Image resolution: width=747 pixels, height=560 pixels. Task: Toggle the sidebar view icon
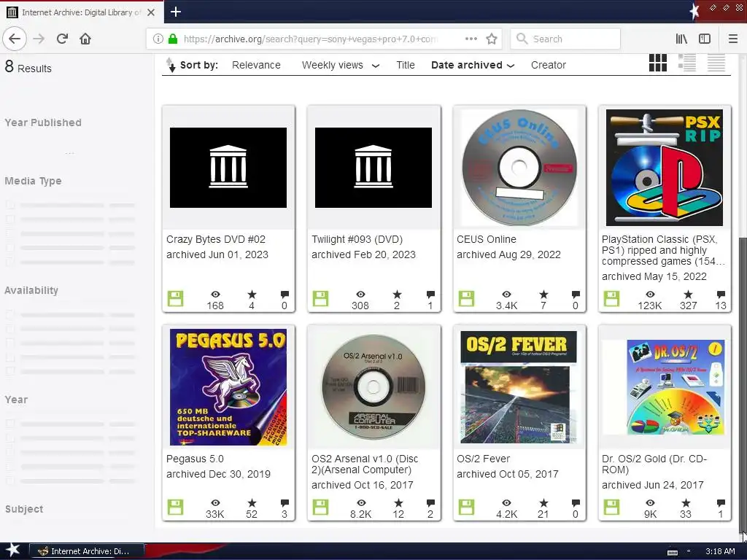[x=705, y=39]
